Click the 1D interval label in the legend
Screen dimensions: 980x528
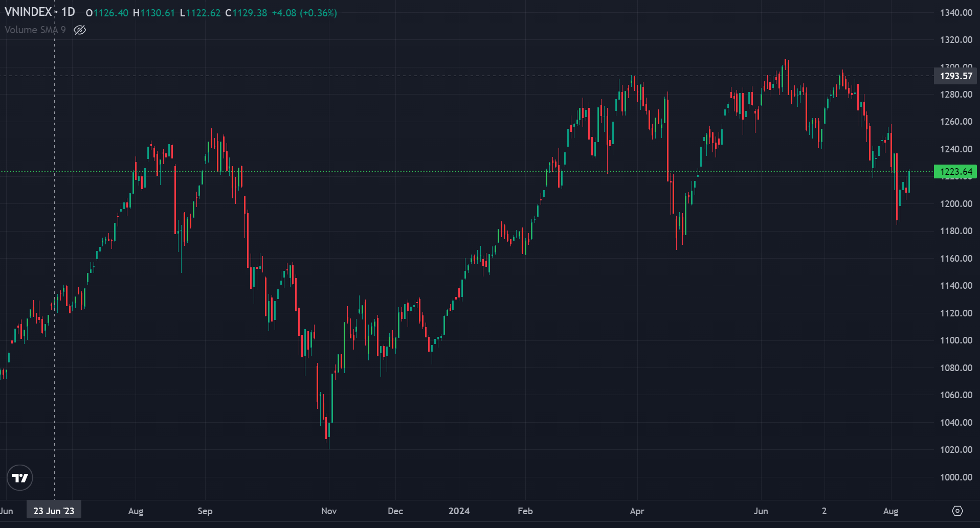point(68,12)
